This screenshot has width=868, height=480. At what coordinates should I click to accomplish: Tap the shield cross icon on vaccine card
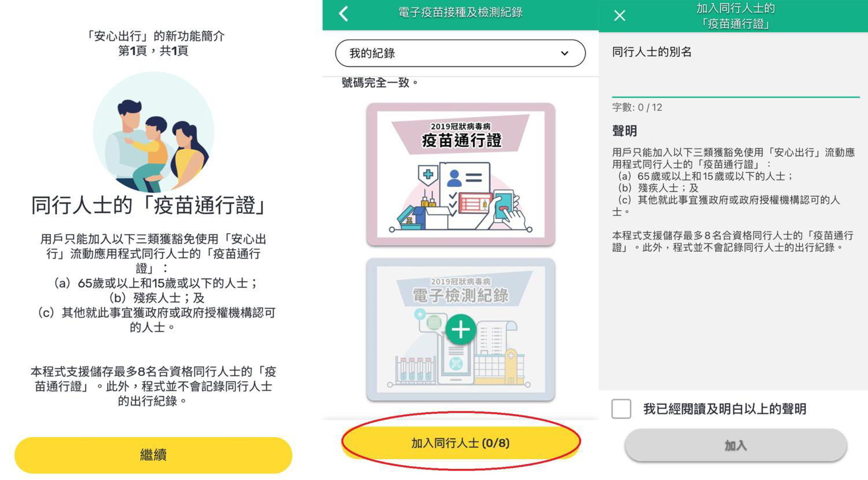click(x=428, y=175)
